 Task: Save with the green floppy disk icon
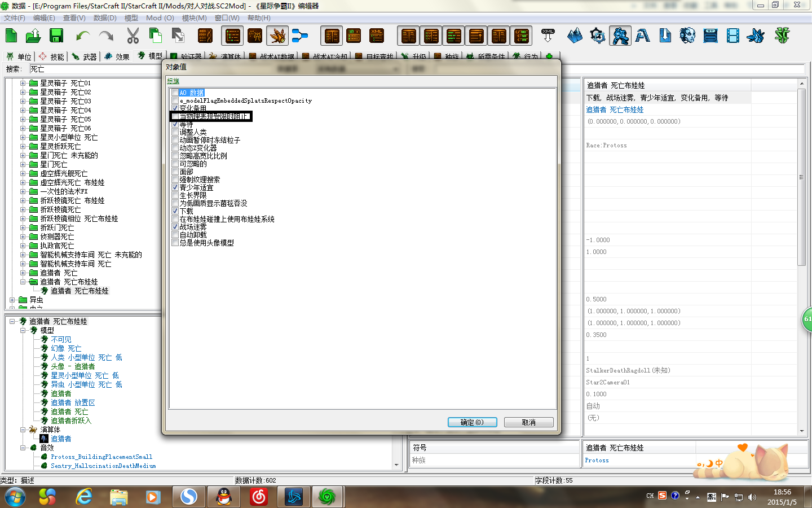(56, 36)
